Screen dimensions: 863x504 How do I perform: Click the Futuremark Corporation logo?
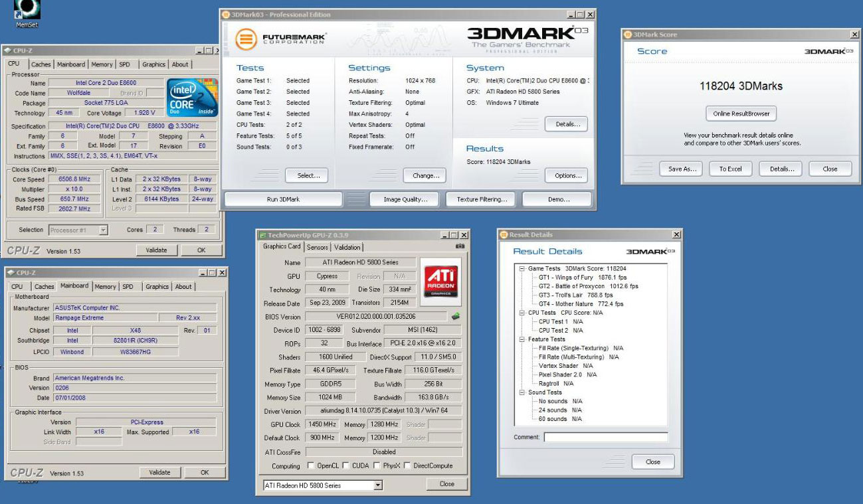pos(280,39)
